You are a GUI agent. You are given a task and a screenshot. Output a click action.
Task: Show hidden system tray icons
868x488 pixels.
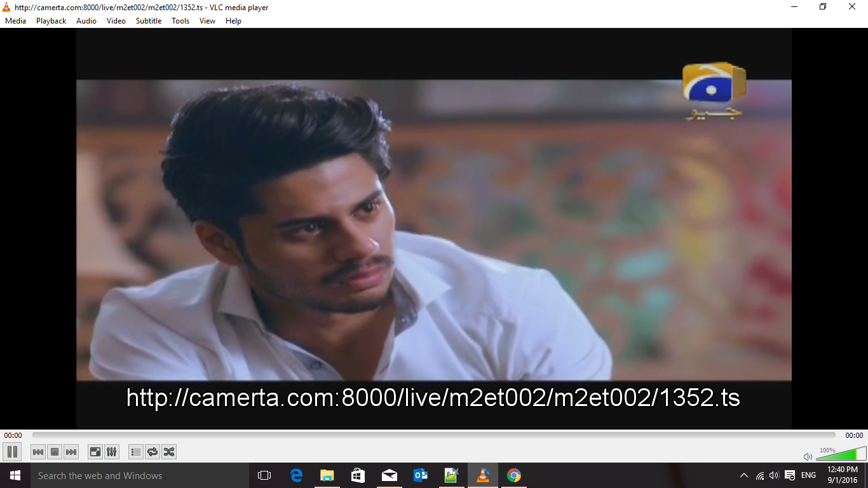click(744, 475)
